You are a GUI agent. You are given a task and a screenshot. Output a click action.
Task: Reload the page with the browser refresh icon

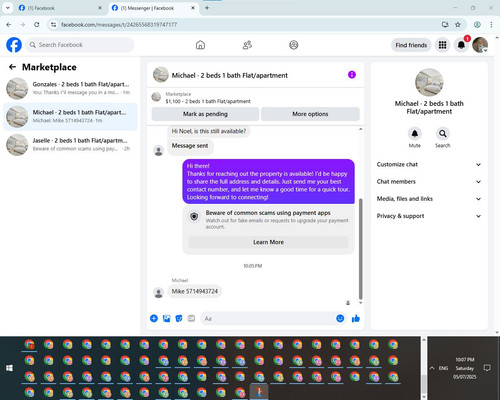coord(37,24)
